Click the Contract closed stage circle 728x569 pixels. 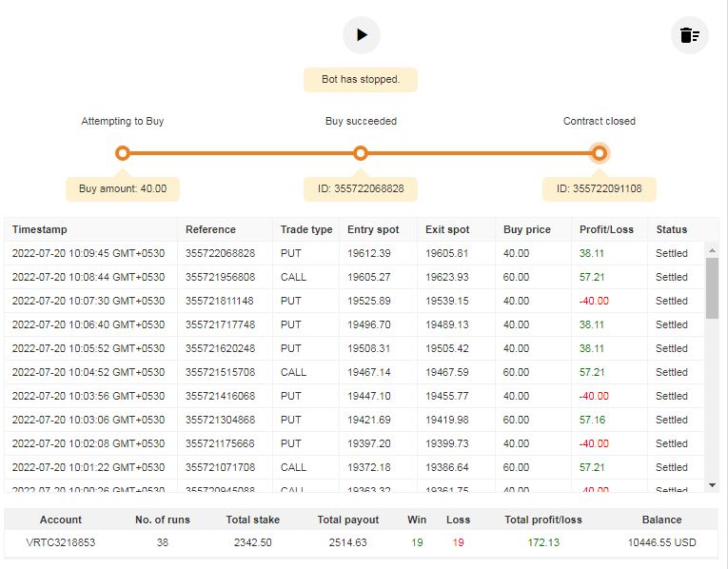point(600,153)
